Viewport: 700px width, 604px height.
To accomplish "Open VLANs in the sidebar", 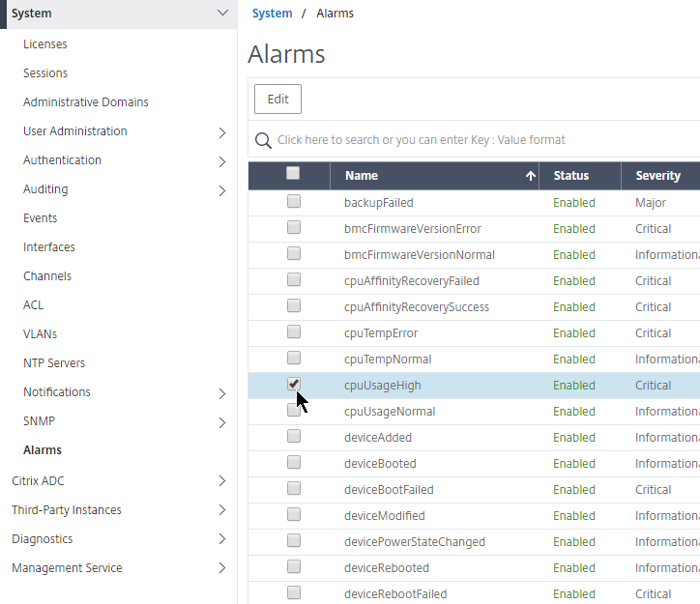I will pyautogui.click(x=41, y=334).
